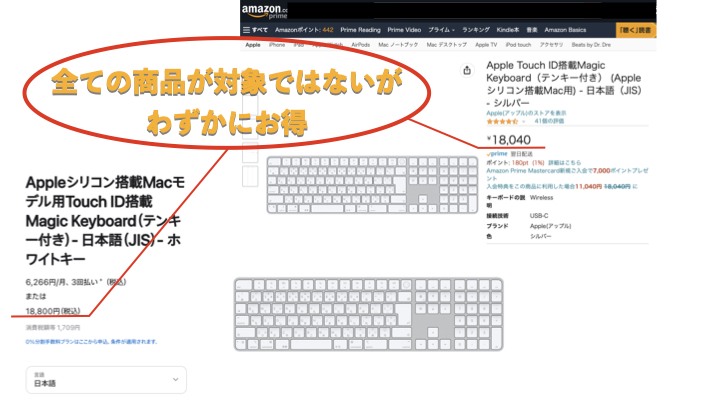Click the prime badge below the price

[497, 154]
